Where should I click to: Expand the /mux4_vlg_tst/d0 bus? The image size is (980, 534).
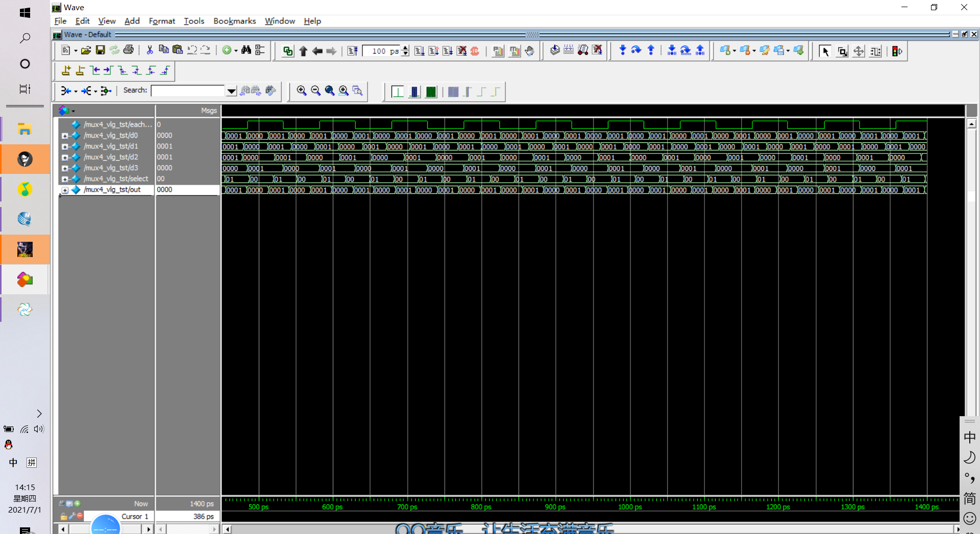click(65, 136)
